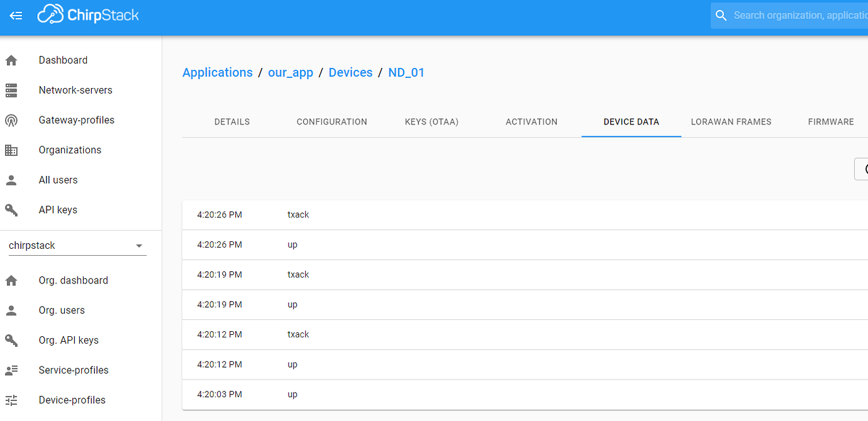The image size is (868, 421).
Task: Collapse the sidebar with the back-arrow menu icon
Action: pyautogui.click(x=16, y=16)
